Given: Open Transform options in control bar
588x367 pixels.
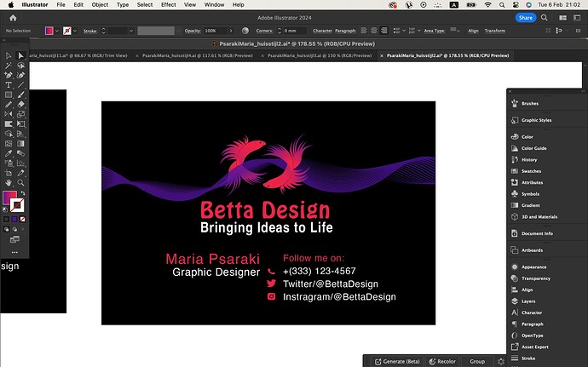Looking at the screenshot, I should (494, 31).
